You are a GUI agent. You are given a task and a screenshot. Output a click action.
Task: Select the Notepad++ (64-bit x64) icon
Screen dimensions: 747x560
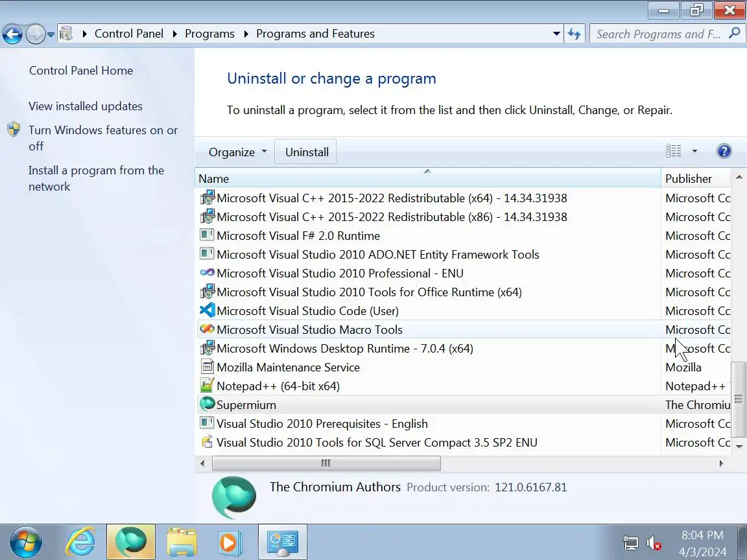207,385
